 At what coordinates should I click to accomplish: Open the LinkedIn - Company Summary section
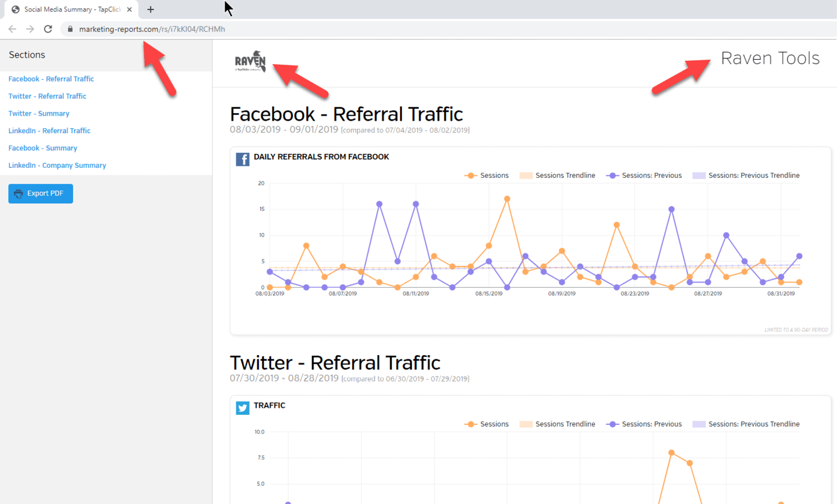57,165
